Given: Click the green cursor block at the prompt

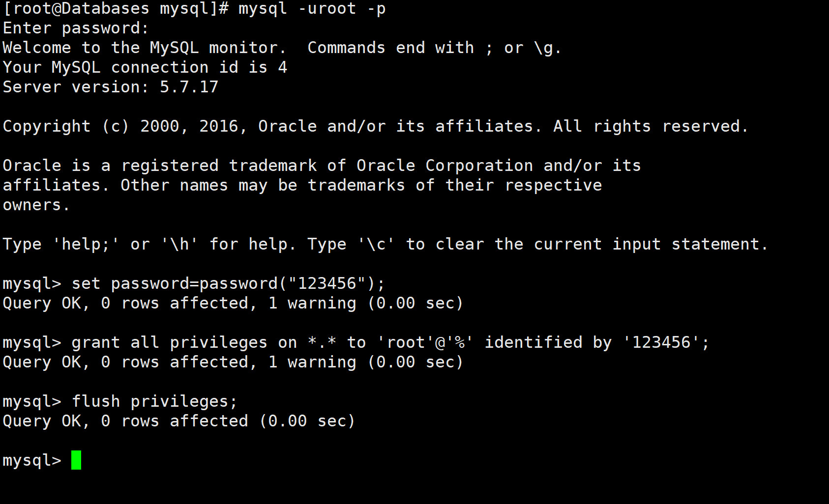Looking at the screenshot, I should point(76,460).
